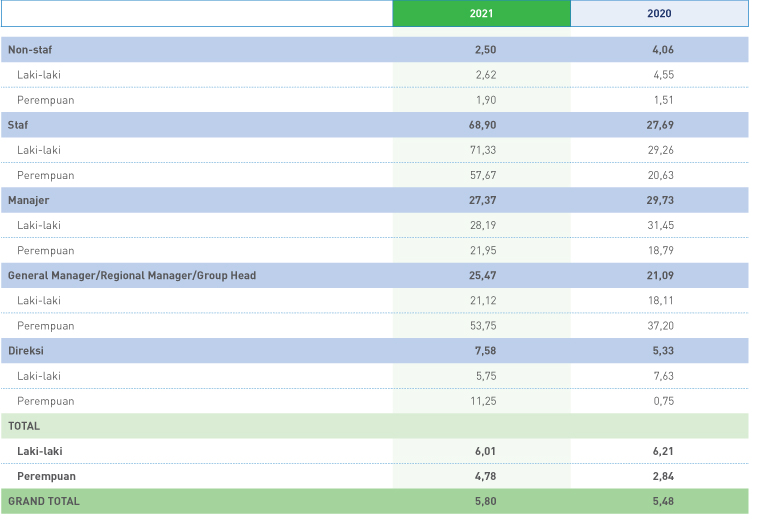
Task: Select value 18,11 in 2020 column
Action: tap(660, 301)
